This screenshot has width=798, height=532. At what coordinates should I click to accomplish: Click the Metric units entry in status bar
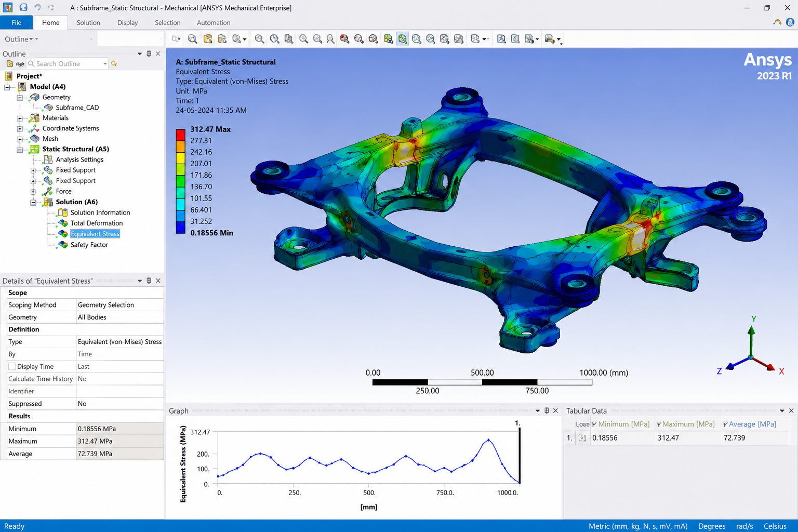click(638, 526)
